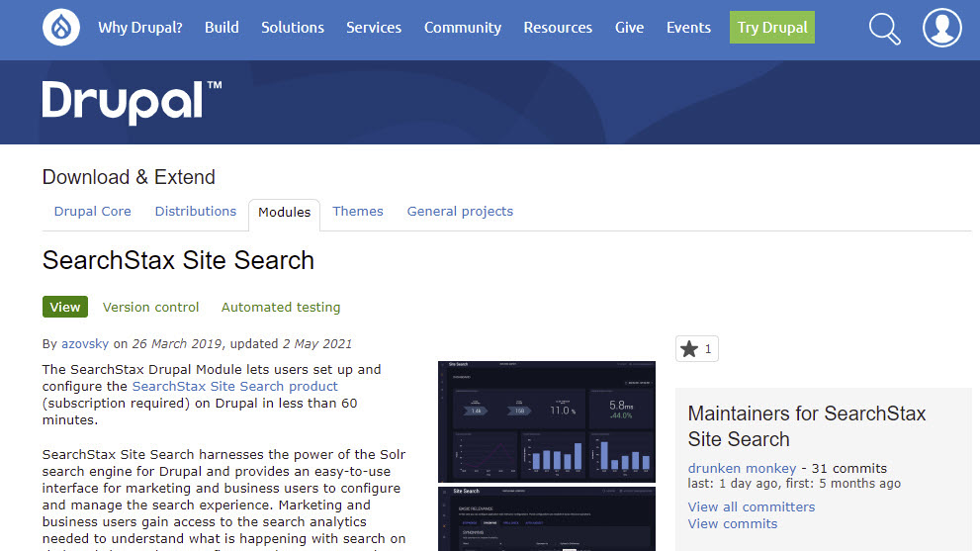
Task: Open the Services menu
Action: [374, 28]
